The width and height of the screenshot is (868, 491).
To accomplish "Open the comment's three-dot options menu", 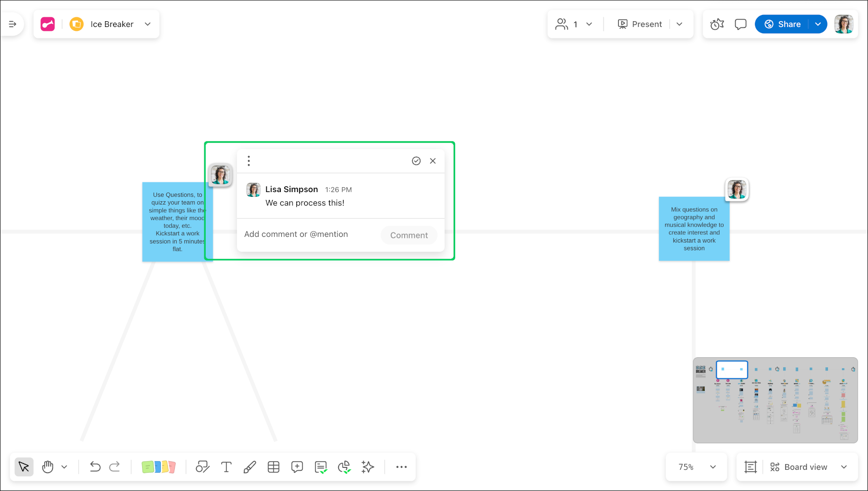I will click(249, 161).
